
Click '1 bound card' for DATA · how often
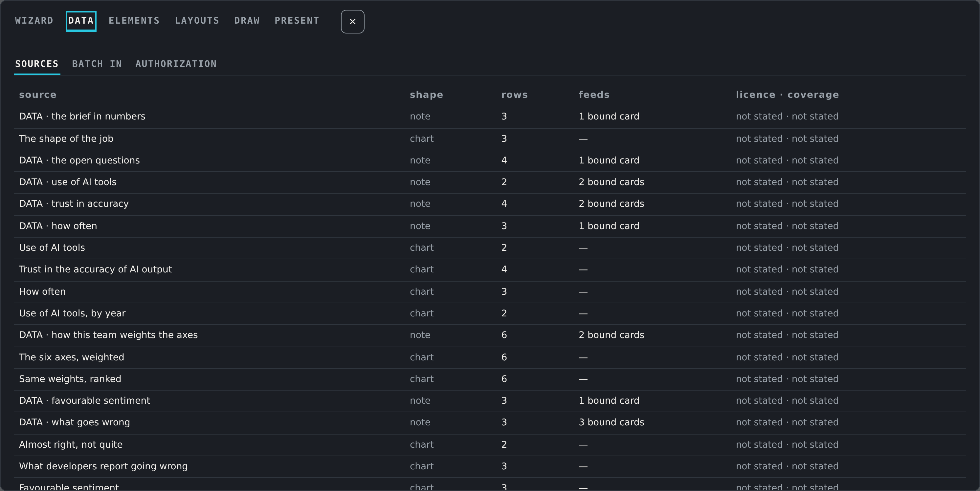coord(609,226)
